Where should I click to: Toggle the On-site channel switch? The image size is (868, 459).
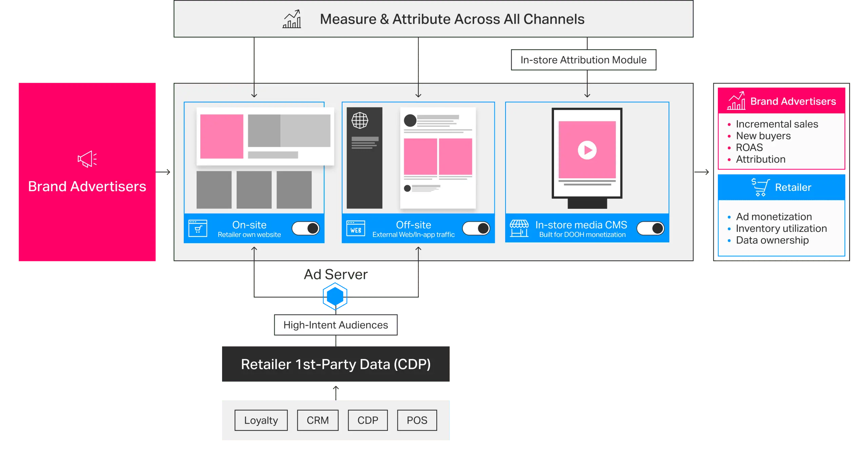click(306, 228)
